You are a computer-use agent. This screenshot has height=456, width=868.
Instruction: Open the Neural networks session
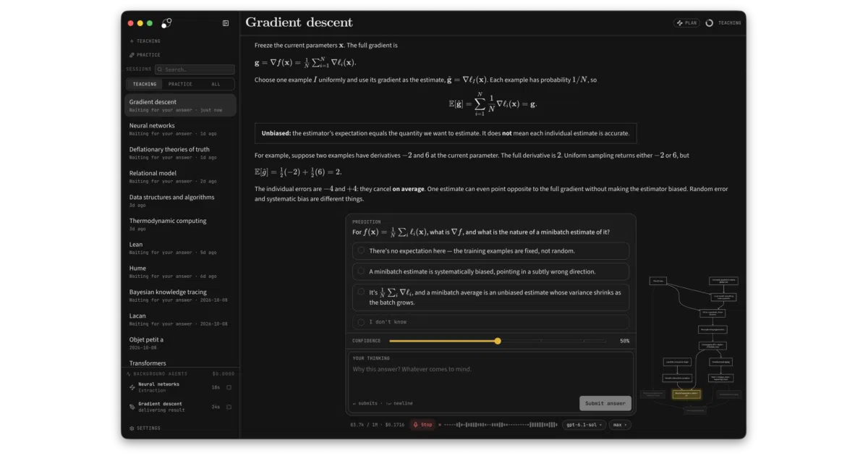180,129
